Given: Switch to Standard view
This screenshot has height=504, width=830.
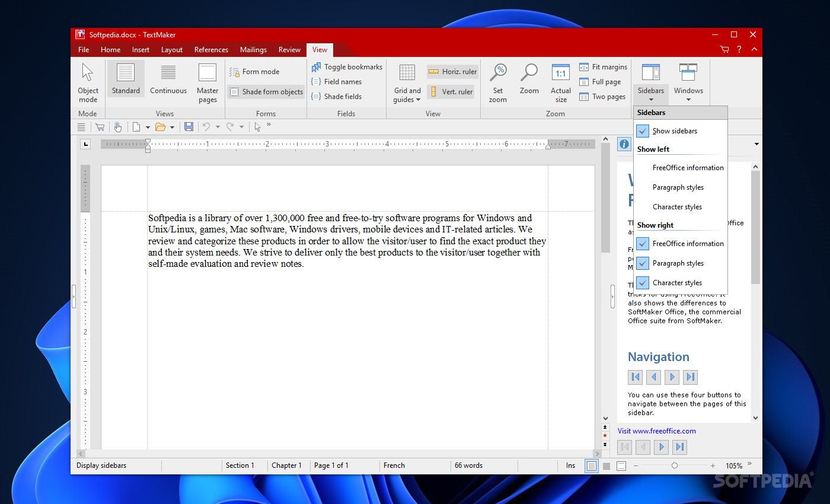Looking at the screenshot, I should 126,78.
